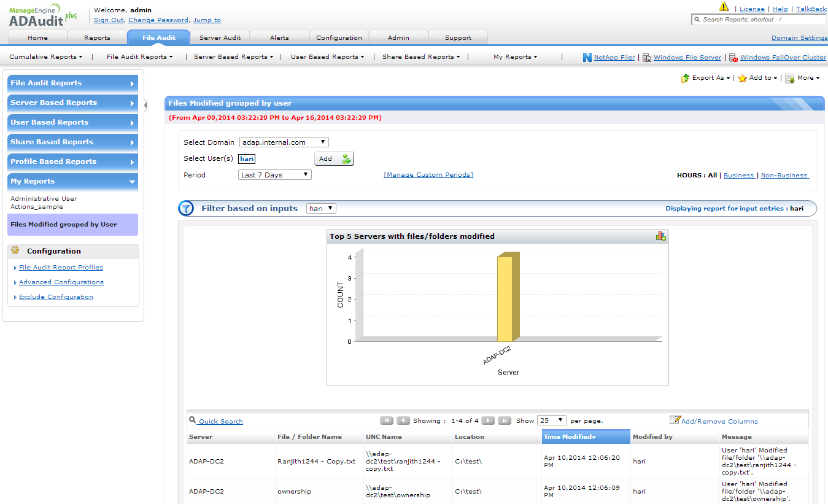Change chart type via bar chart icon
Screen dimensions: 828x504
click(660, 236)
